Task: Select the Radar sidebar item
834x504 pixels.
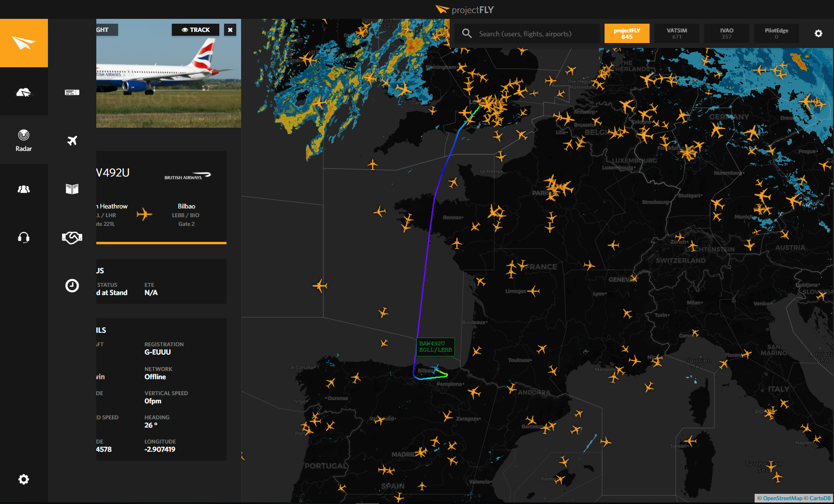Action: click(24, 140)
